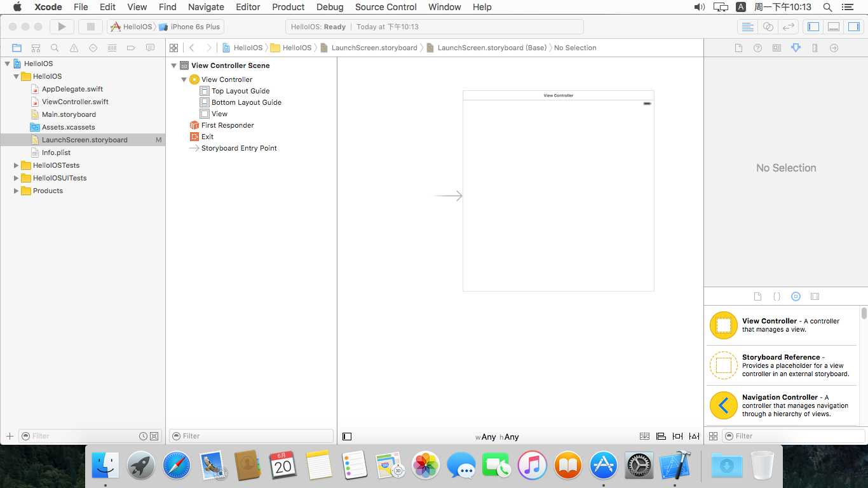Open the Pin constraints button
Screen dimensions: 868x488
pos(677,437)
